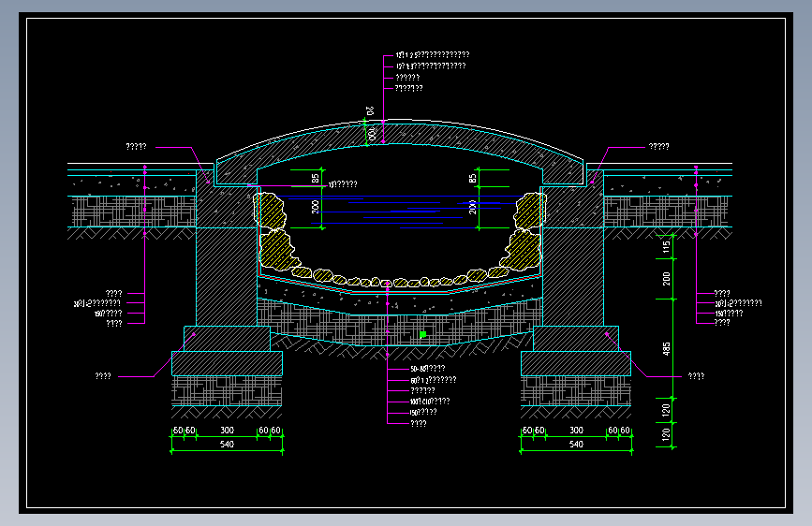This screenshot has height=526, width=812.
Task: Click the upper-right yellow hatched rock
Action: pos(530,211)
